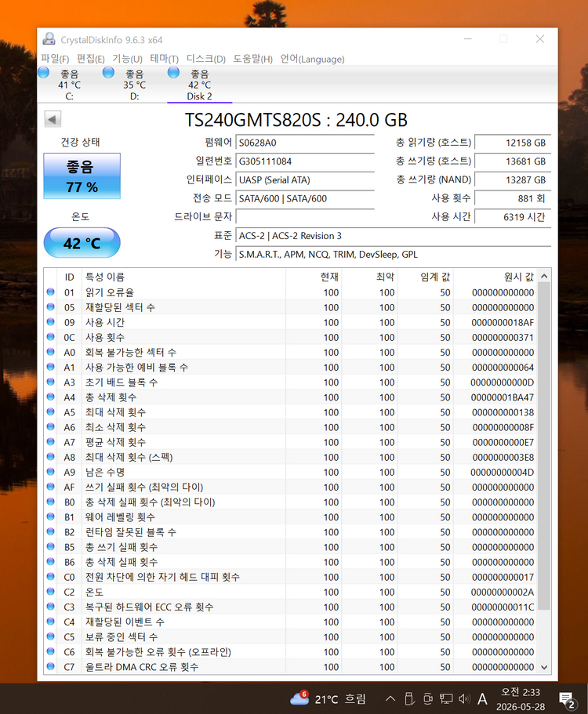Click the Meet Now camera tray icon

(x=428, y=698)
